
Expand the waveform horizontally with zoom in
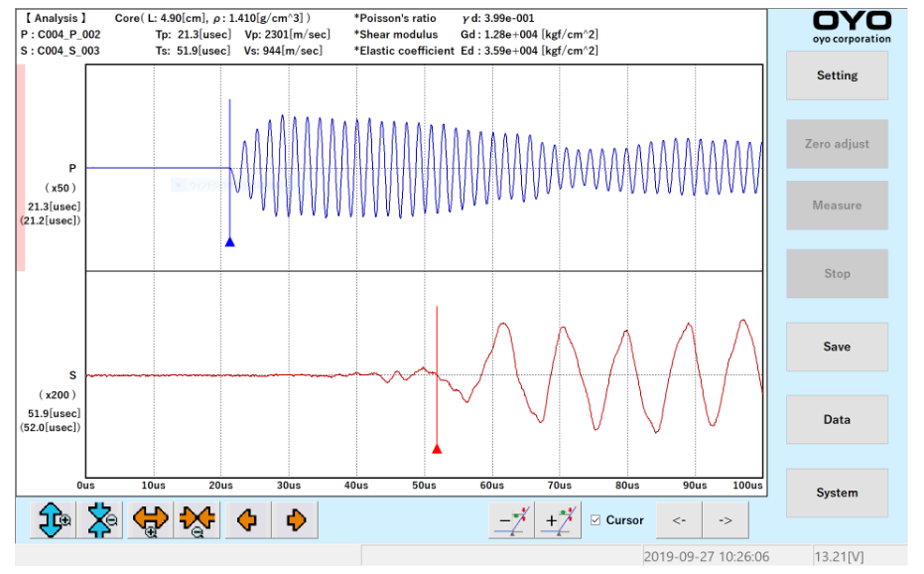(151, 520)
